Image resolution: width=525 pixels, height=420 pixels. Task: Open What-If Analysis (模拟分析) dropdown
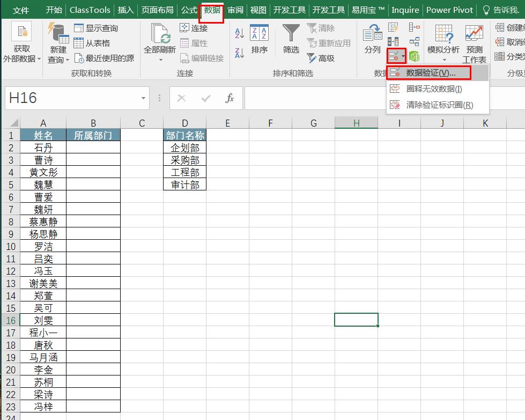coord(443,43)
